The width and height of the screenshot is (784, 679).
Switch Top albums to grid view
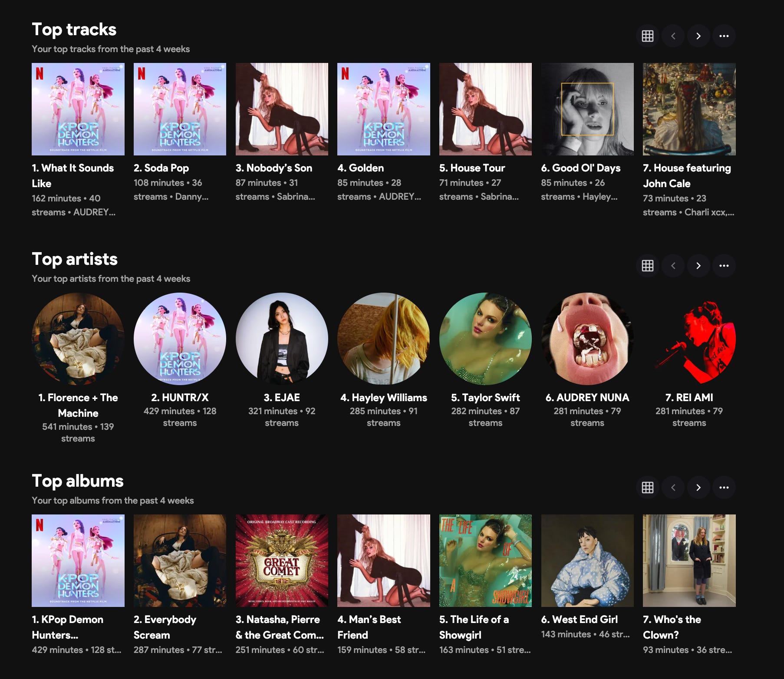pyautogui.click(x=647, y=488)
